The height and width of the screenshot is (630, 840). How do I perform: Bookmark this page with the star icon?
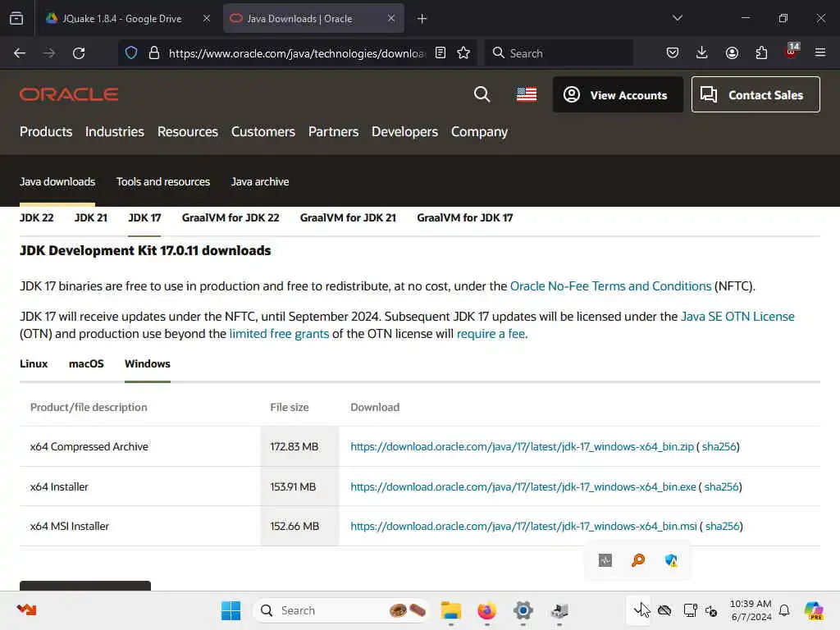pos(463,53)
